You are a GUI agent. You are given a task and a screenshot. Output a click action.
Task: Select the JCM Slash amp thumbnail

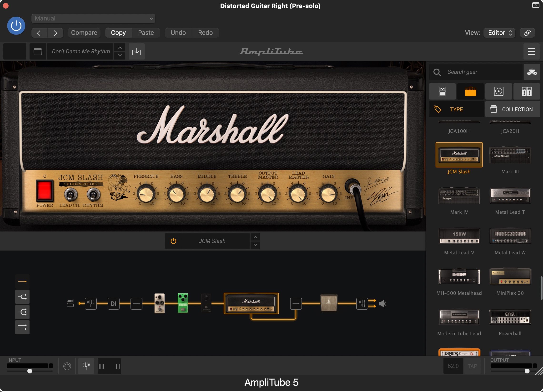459,155
